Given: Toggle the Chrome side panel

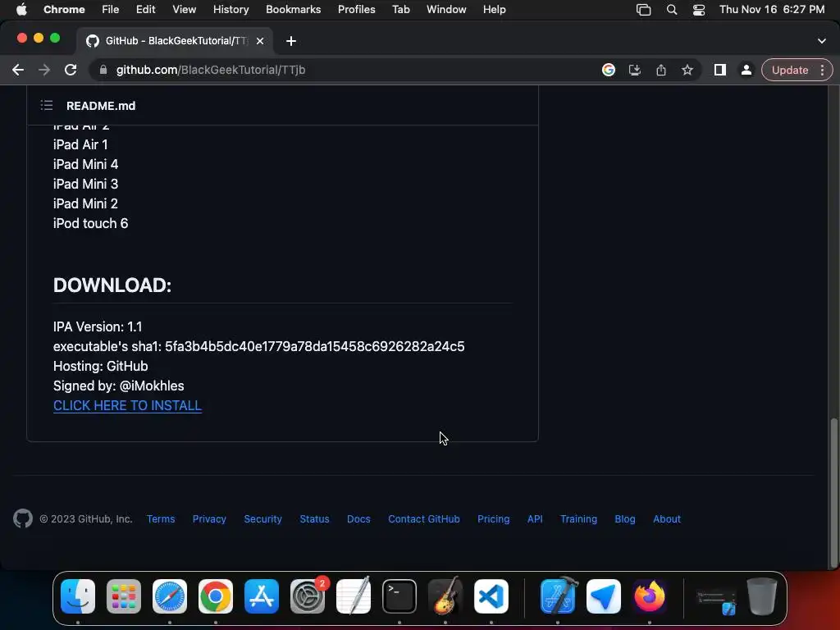Looking at the screenshot, I should 720,70.
